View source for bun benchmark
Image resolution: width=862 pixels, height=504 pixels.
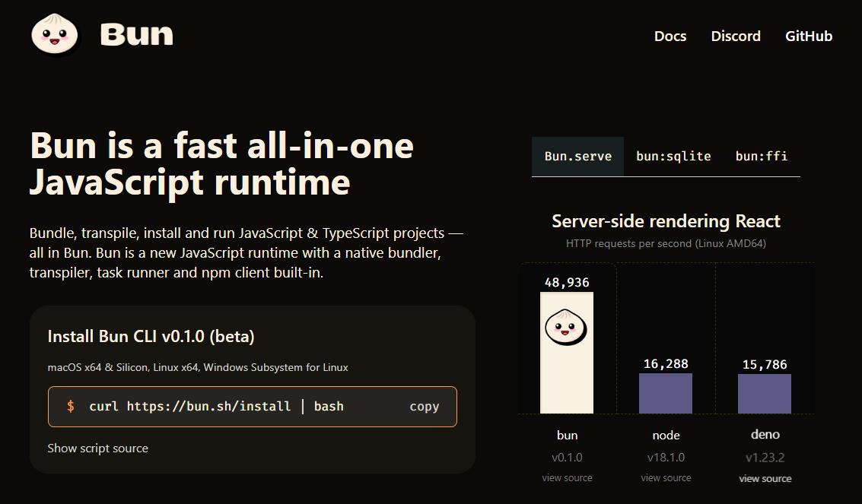(x=567, y=478)
